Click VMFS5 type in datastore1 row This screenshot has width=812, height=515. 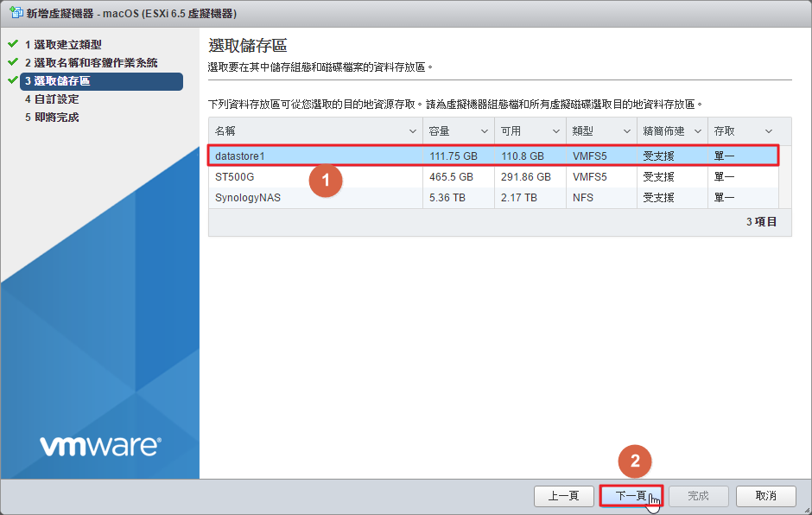(x=589, y=156)
